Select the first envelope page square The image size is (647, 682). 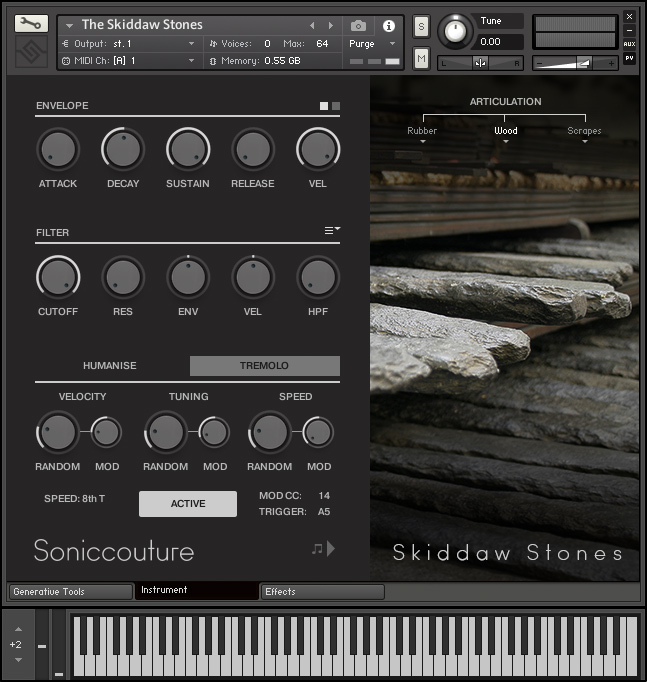pos(324,106)
